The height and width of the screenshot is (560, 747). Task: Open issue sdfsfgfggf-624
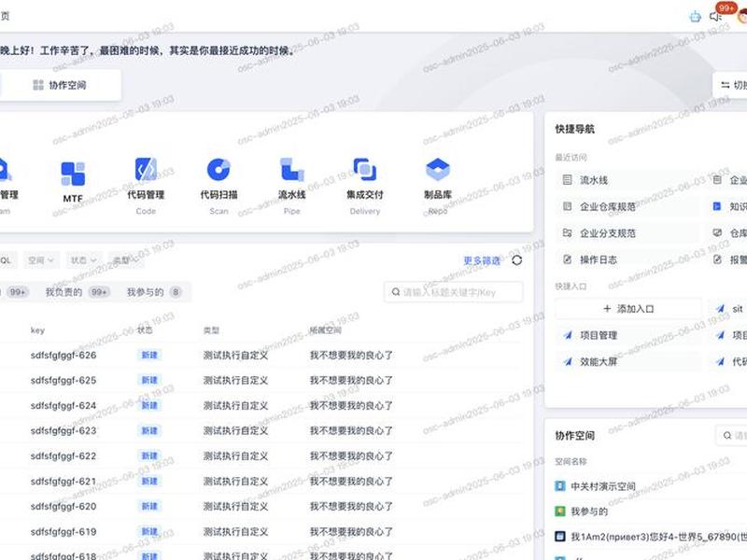point(63,405)
